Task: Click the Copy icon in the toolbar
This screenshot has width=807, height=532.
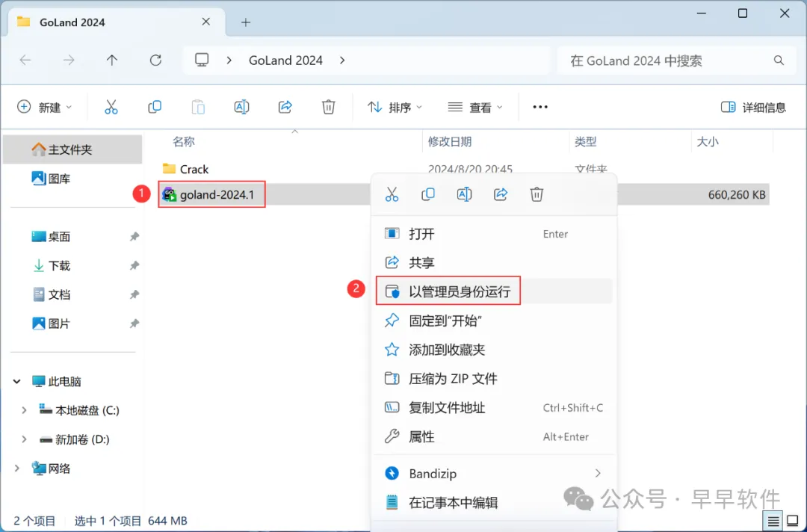Action: (155, 107)
